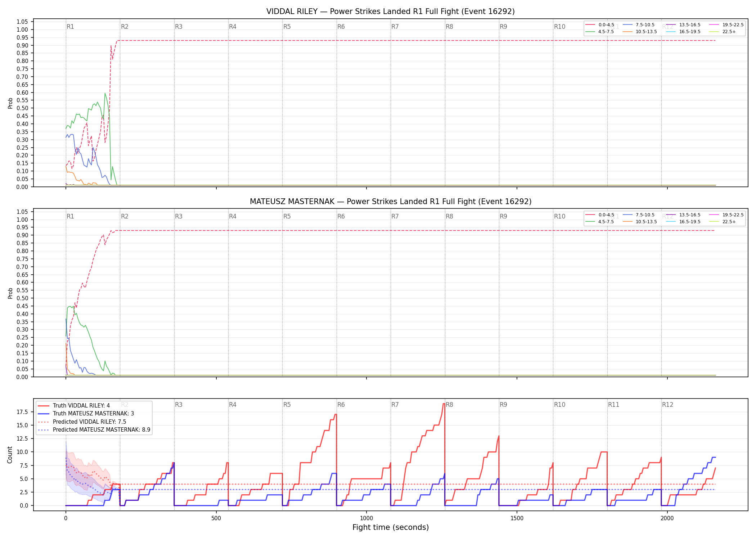Click the Fight time (seconds) axis label

pos(391,527)
